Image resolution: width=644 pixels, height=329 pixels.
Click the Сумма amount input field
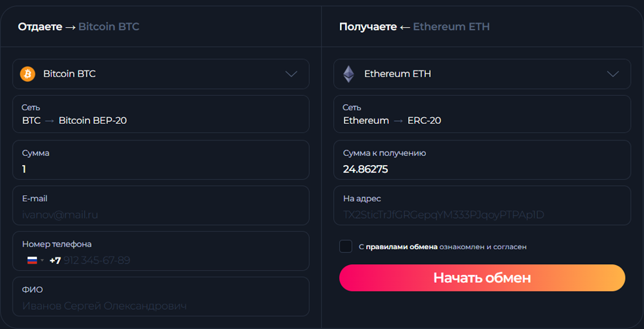point(161,169)
